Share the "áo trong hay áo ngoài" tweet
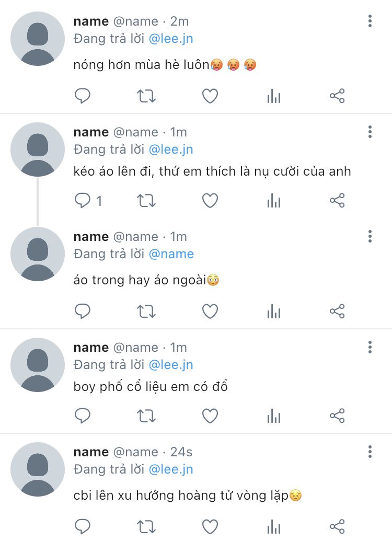This screenshot has width=392, height=541. tap(337, 311)
